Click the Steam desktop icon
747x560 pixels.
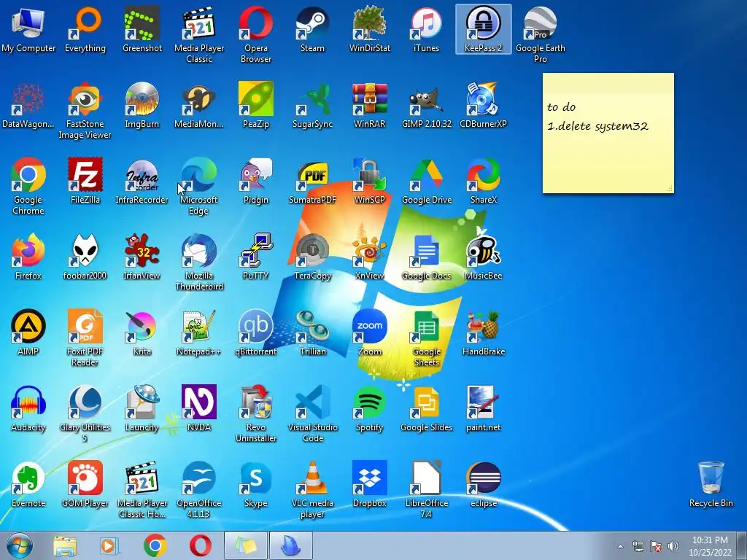pos(312,29)
